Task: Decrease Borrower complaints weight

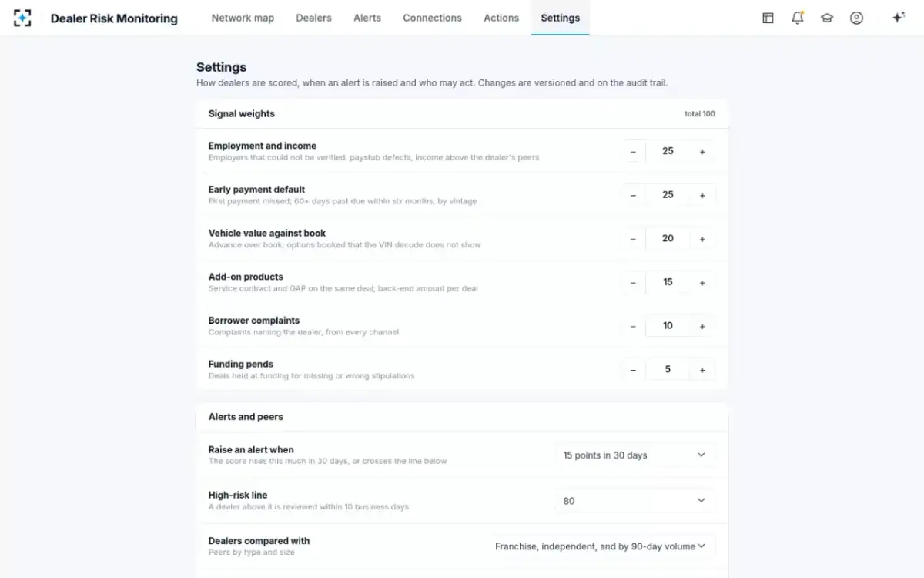Action: point(633,326)
